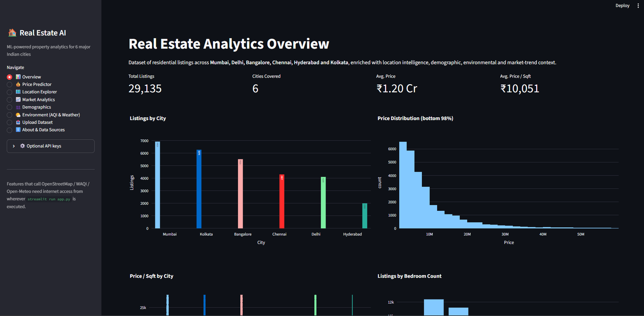Click the weather icon beside Environment

[x=18, y=115]
